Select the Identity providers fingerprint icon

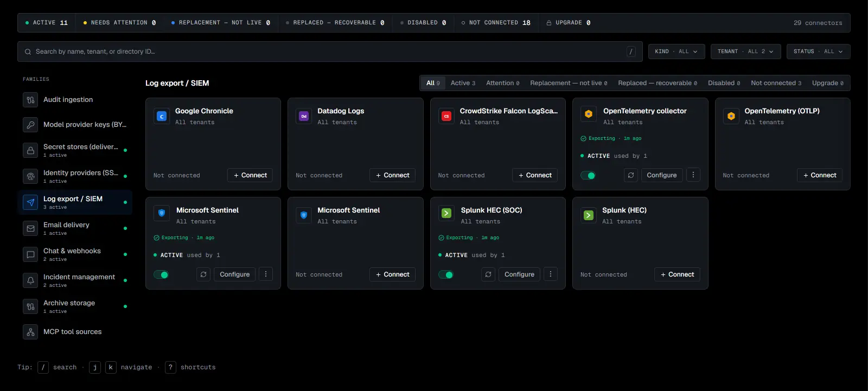[x=30, y=176]
